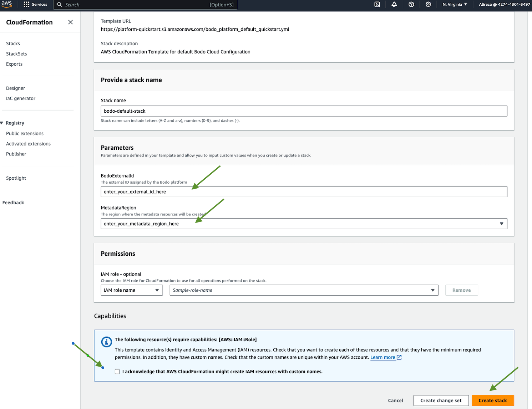This screenshot has height=409, width=532.
Task: Collapse the Registry section
Action: tap(2, 123)
